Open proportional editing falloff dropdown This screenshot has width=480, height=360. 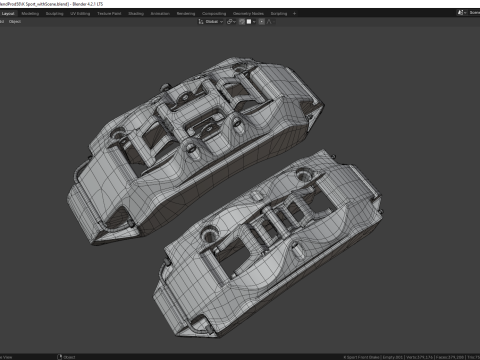tap(270, 22)
